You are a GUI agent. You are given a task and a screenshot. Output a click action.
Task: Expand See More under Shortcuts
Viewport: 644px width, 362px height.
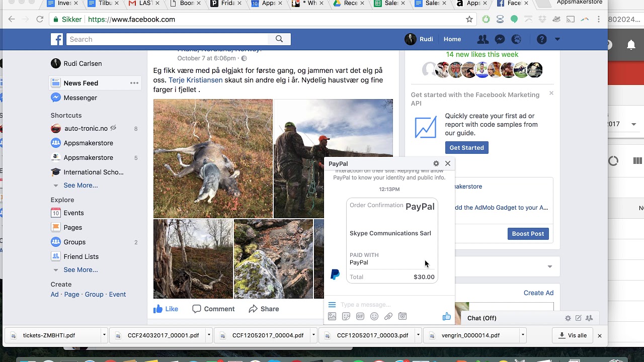(80, 186)
